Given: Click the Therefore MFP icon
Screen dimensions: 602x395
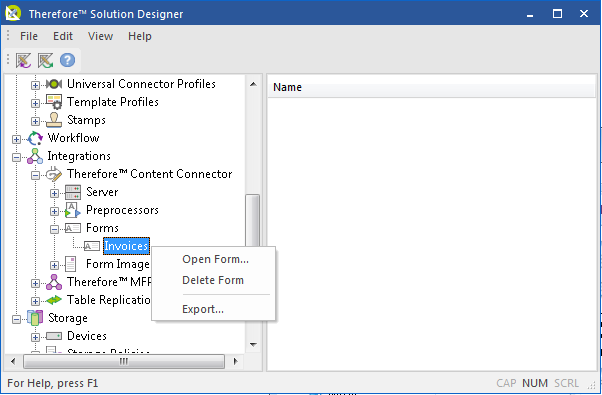Looking at the screenshot, I should click(54, 282).
